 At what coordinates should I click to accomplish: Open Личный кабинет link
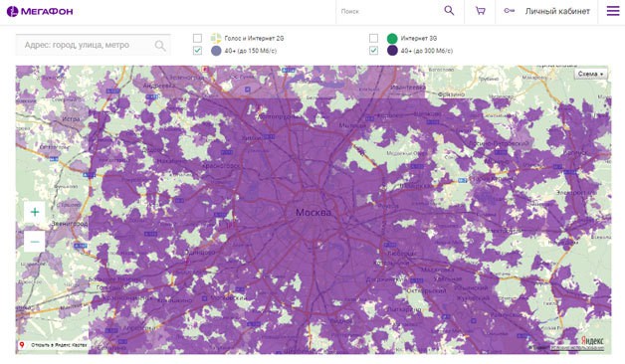557,11
